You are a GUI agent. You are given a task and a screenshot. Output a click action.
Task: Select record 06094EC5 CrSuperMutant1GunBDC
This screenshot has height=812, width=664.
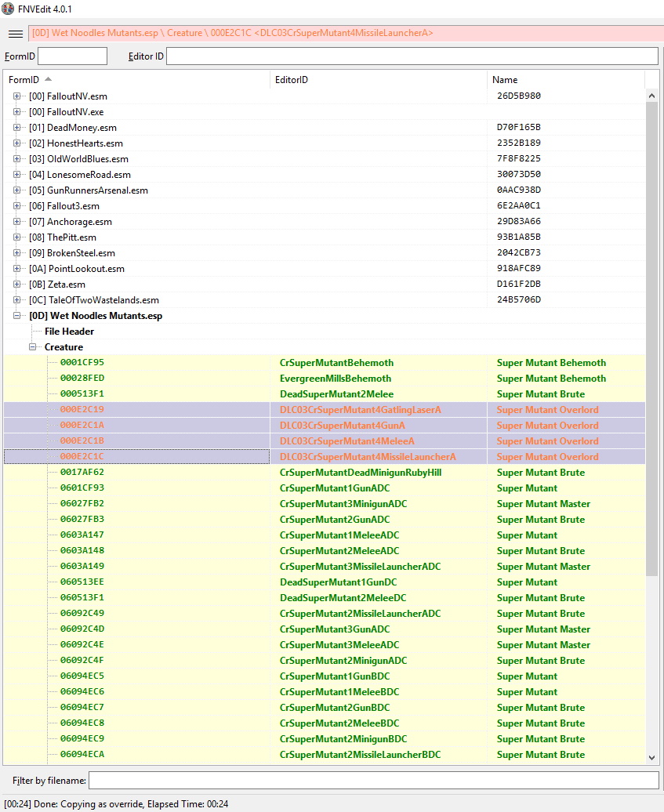point(325,676)
